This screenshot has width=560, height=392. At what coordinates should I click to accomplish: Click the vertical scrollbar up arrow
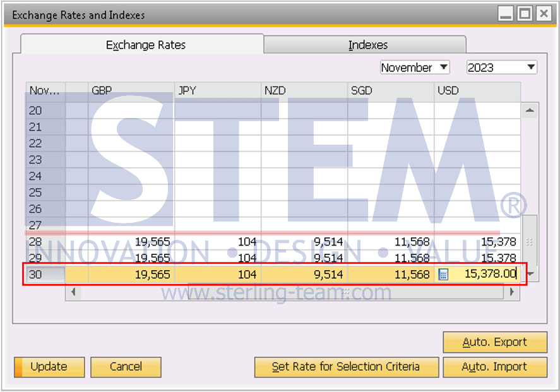pos(530,110)
